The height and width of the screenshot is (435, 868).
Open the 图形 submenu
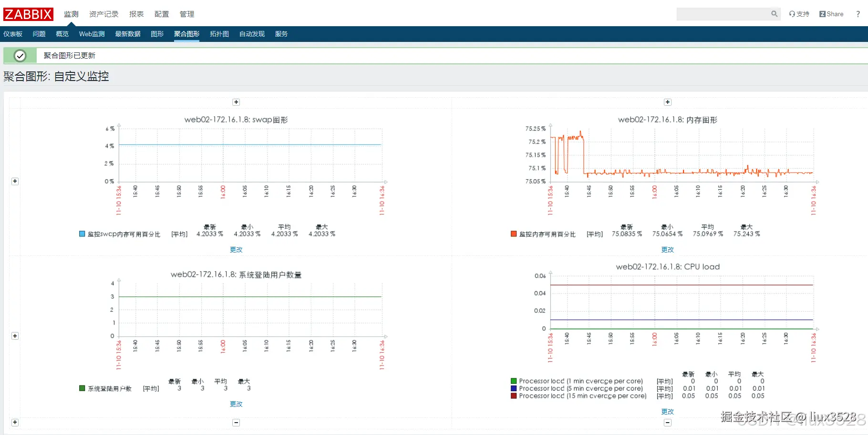(157, 34)
